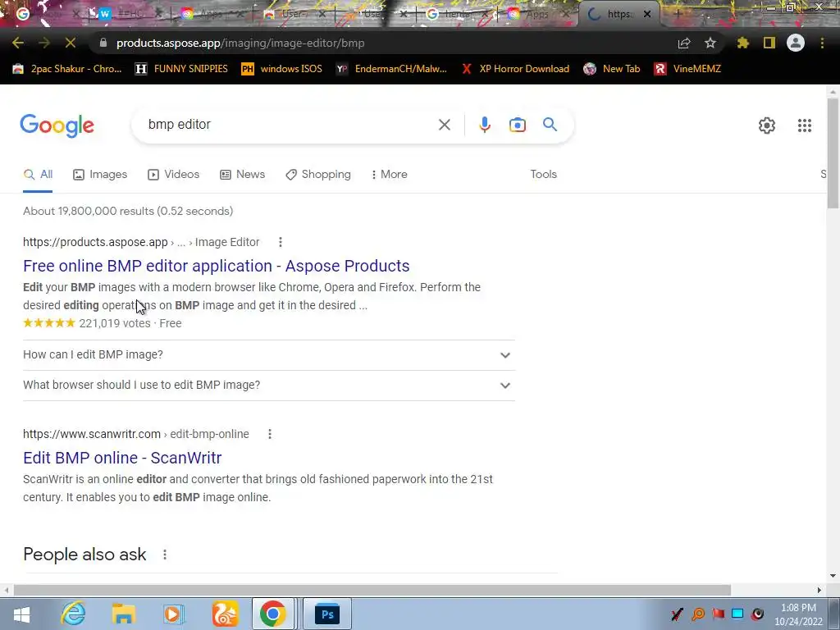Viewport: 840px width, 630px height.
Task: Click the blue magnifier search button
Action: 550,125
